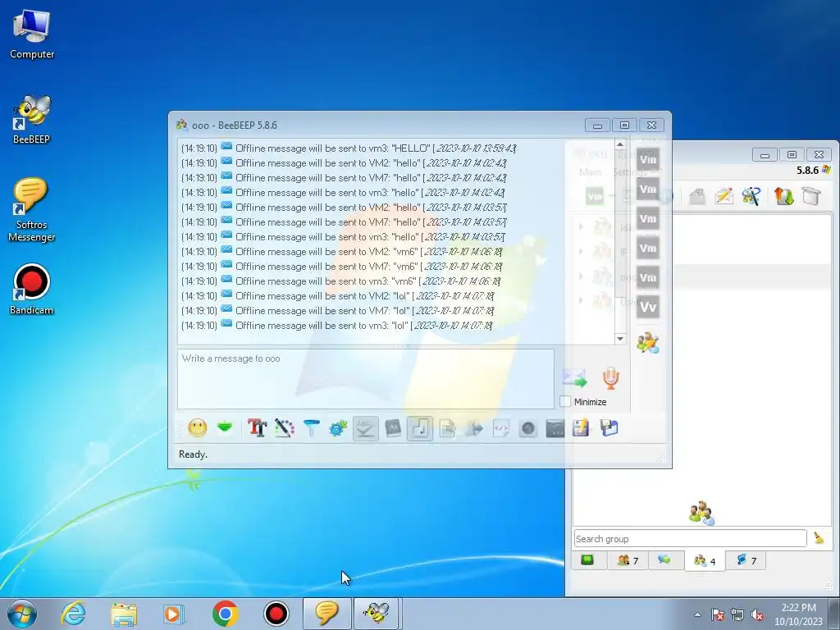Viewport: 840px width, 630px height.
Task: Click the group members icon below avatars
Action: point(648,342)
